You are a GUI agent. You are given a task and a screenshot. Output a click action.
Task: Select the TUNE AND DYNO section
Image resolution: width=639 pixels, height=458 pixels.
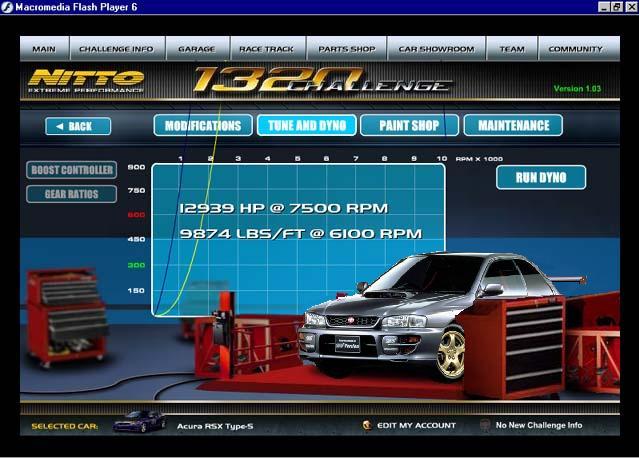307,125
